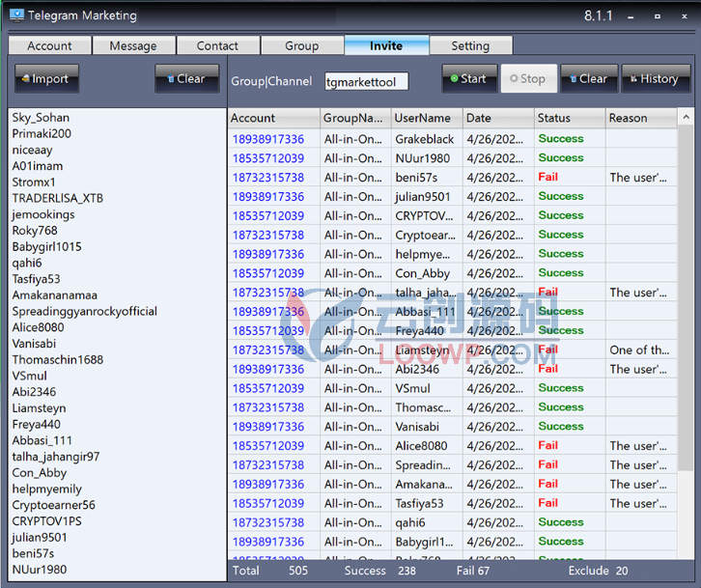This screenshot has height=588, width=701.
Task: Select Stromx1 in the user list
Action: tap(34, 182)
